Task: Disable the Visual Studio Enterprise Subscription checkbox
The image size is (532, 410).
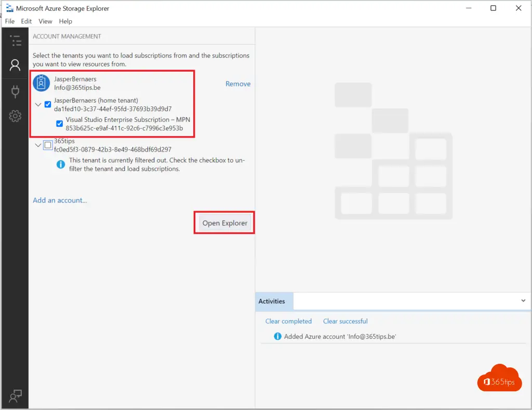Action: pos(59,123)
